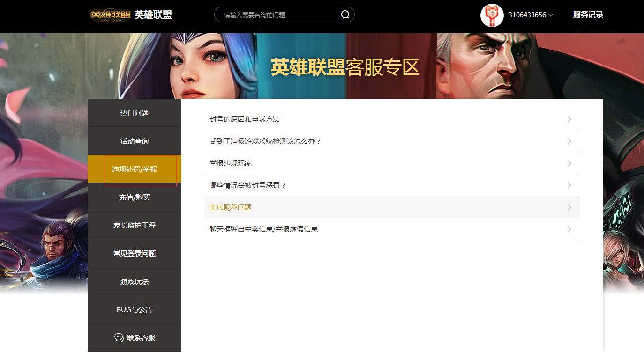Click the League of Legends logo icon
The image size is (644, 352).
click(110, 15)
